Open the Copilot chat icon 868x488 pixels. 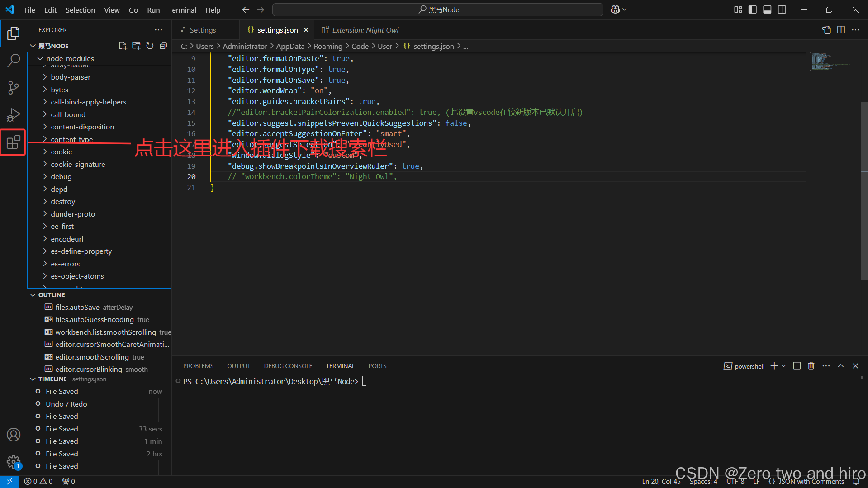pos(615,9)
